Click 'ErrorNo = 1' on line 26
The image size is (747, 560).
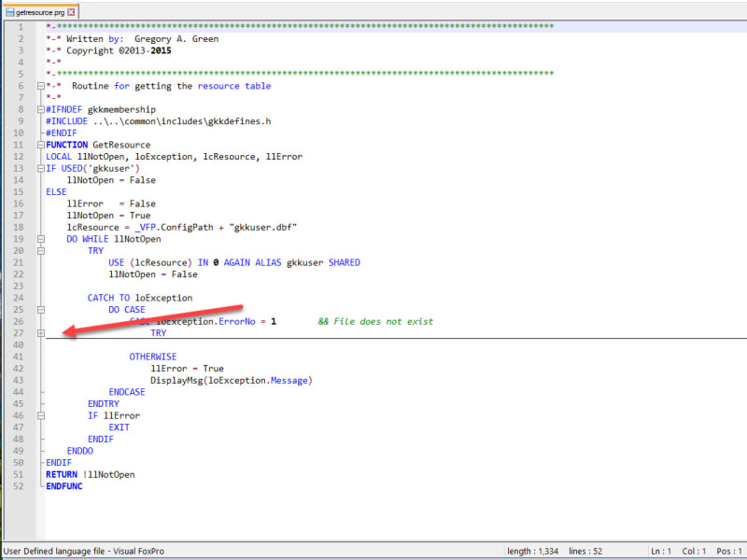[247, 321]
